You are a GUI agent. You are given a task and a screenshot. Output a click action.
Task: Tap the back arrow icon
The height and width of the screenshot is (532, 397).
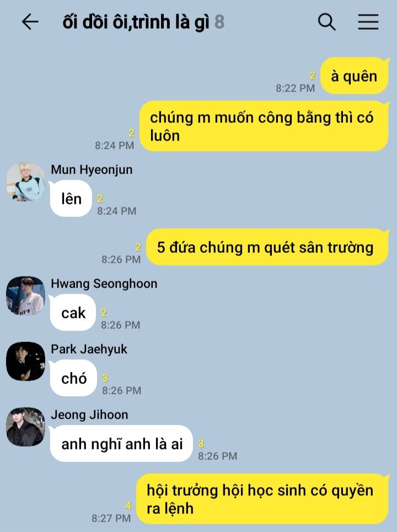pos(30,22)
